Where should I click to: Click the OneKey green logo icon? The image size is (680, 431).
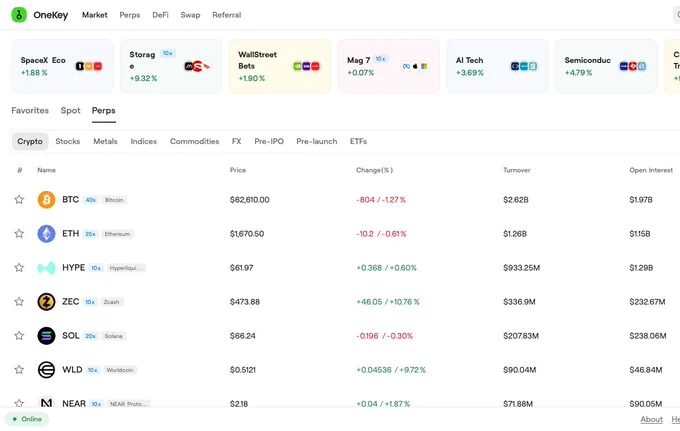pyautogui.click(x=19, y=15)
